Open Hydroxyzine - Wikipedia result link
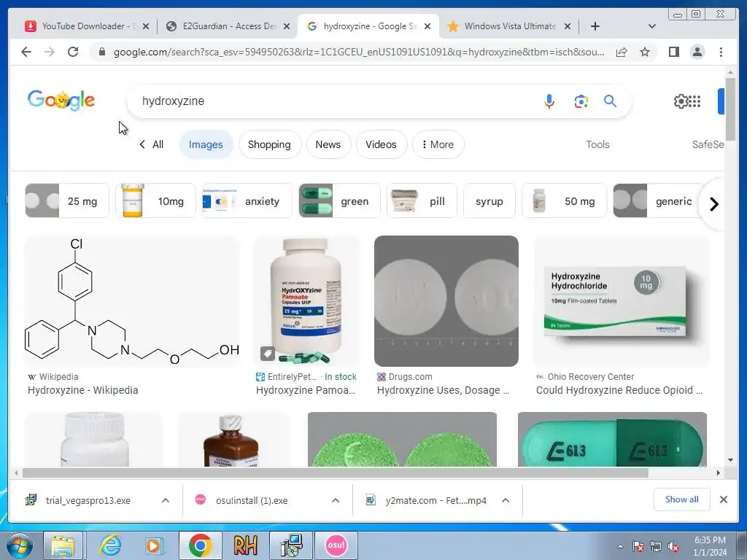 coord(83,390)
